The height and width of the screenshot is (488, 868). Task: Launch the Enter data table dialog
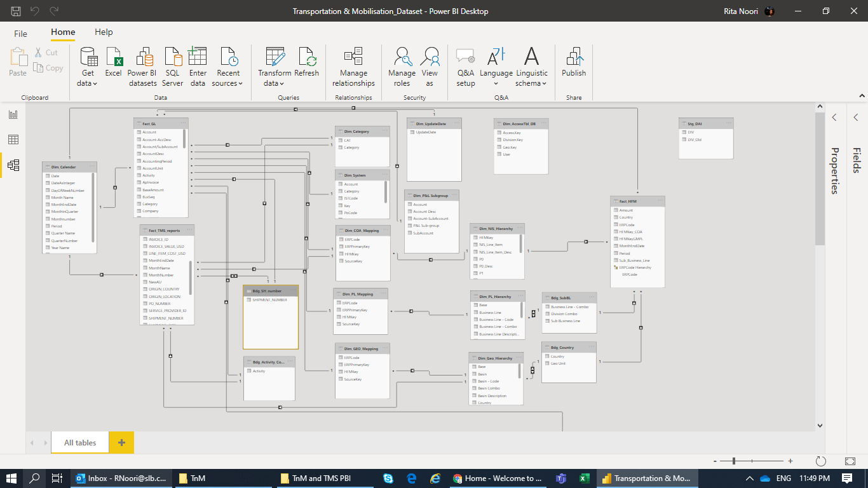198,67
